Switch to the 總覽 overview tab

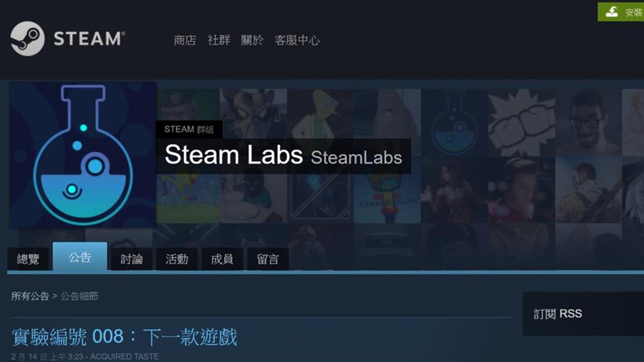(28, 260)
